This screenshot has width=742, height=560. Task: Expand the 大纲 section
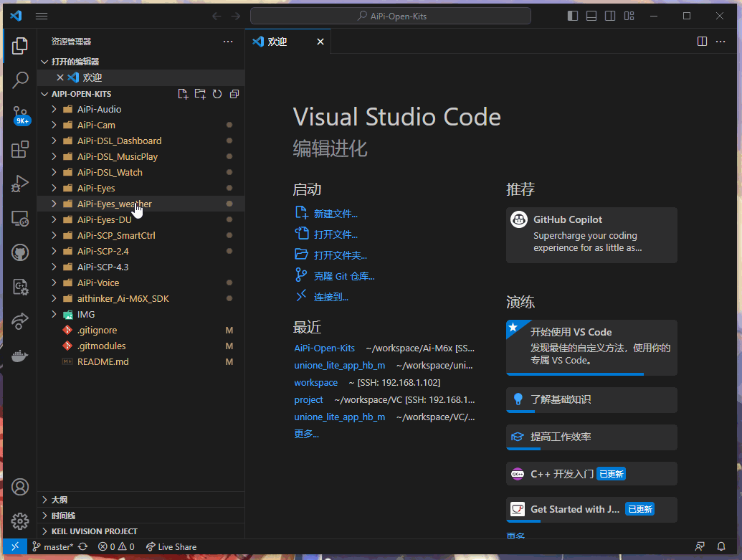141,500
